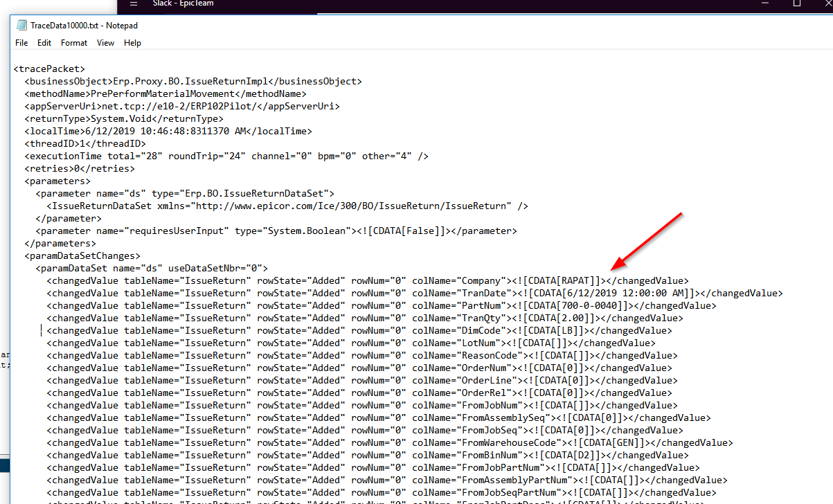This screenshot has height=504, width=833.
Task: Click the OrderRel CDATA[0] line
Action: (x=359, y=393)
